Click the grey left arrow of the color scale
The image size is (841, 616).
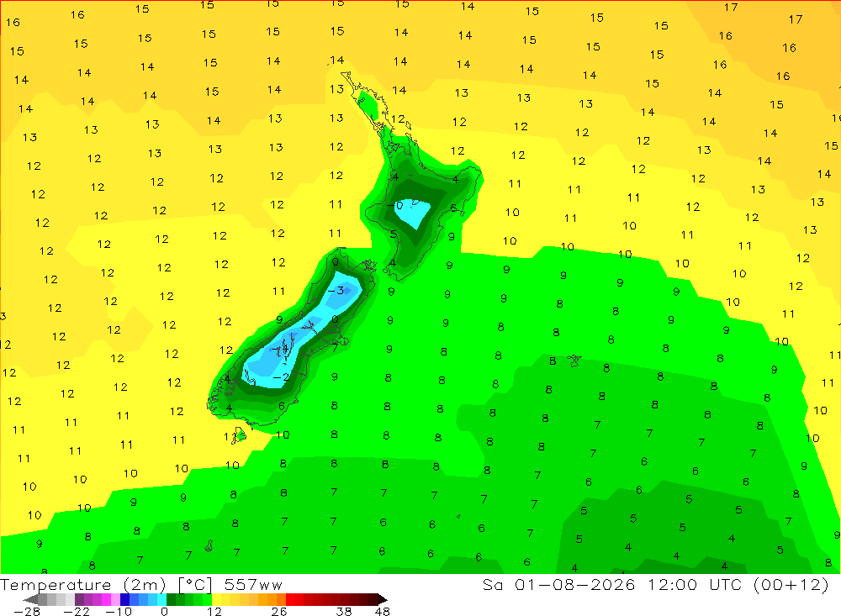point(30,600)
